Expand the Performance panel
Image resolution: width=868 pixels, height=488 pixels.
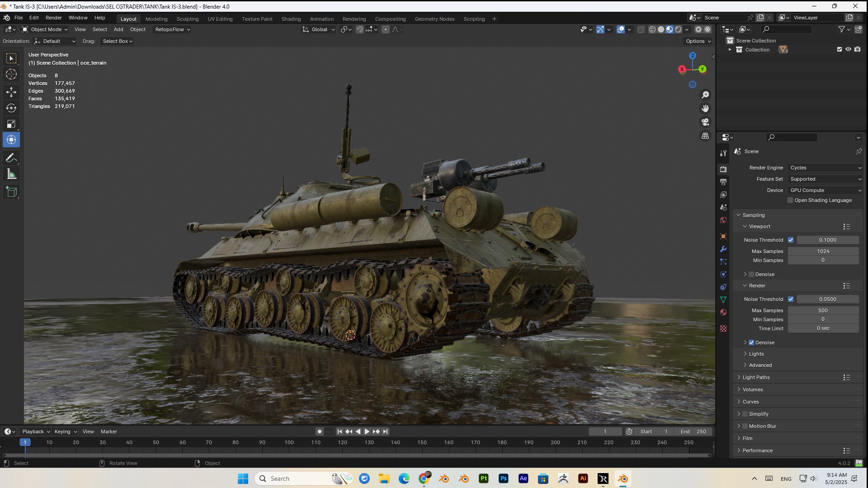click(757, 450)
